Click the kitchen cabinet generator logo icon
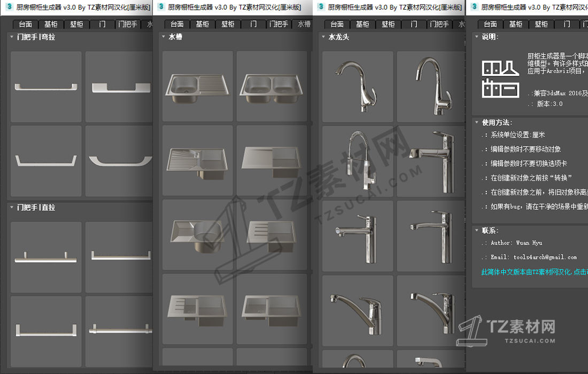Screen dimensions: 588x374 [x=500, y=79]
